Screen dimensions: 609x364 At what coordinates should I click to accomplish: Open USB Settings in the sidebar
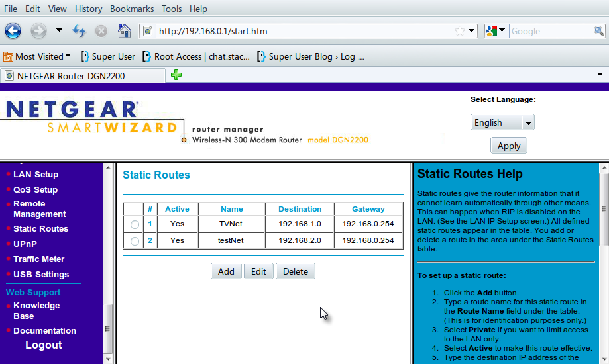coord(41,274)
